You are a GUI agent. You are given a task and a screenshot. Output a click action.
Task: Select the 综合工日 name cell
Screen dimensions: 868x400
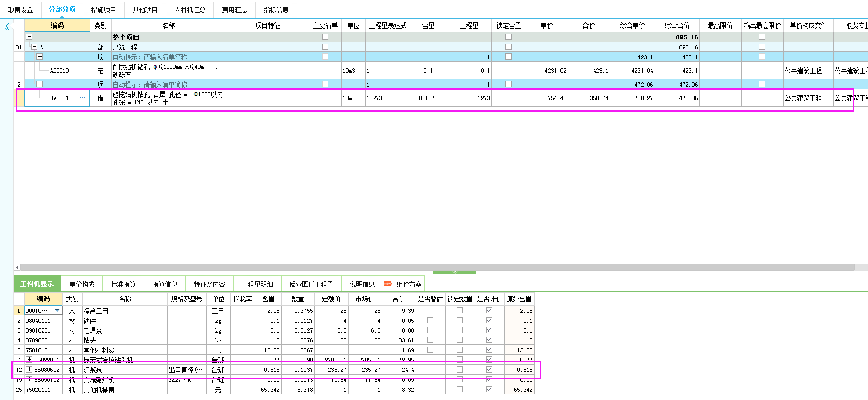point(125,311)
